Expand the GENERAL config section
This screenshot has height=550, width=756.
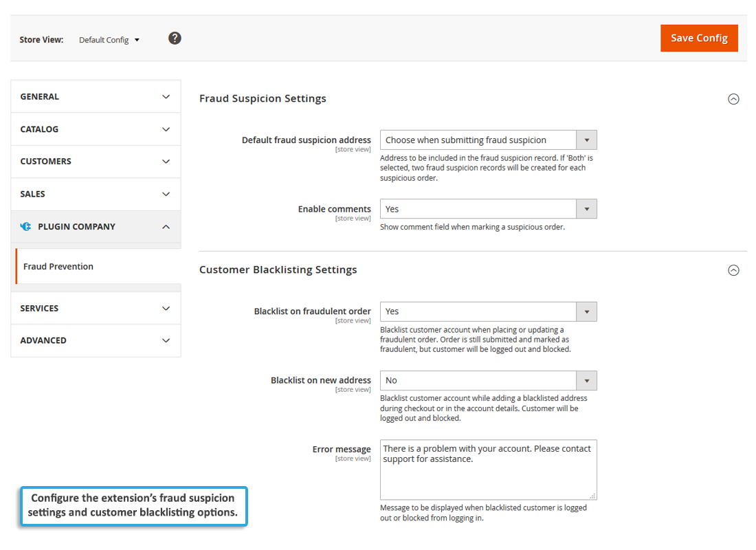click(x=96, y=96)
